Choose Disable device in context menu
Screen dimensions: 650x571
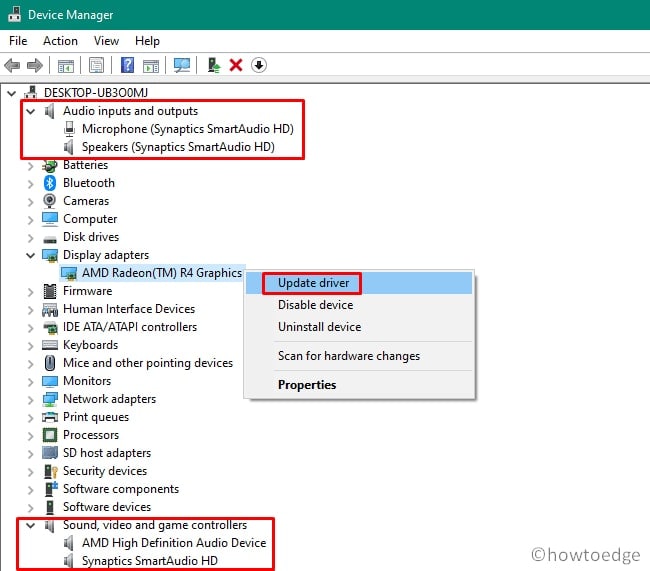[x=359, y=305]
